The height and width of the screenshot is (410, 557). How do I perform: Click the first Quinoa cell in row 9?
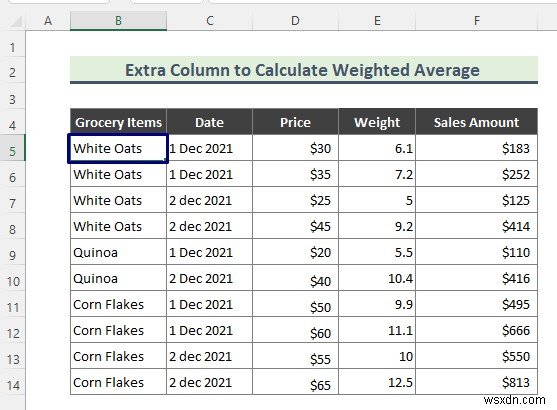coord(118,252)
